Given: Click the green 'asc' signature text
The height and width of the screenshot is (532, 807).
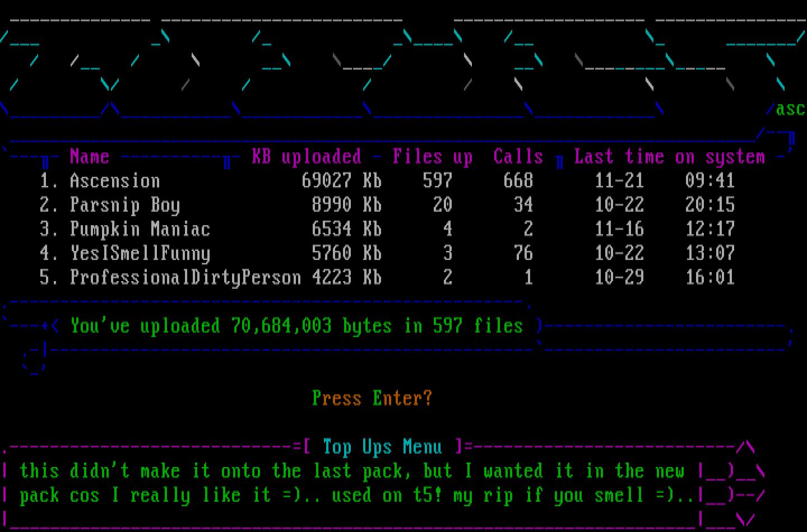Looking at the screenshot, I should [x=790, y=109].
